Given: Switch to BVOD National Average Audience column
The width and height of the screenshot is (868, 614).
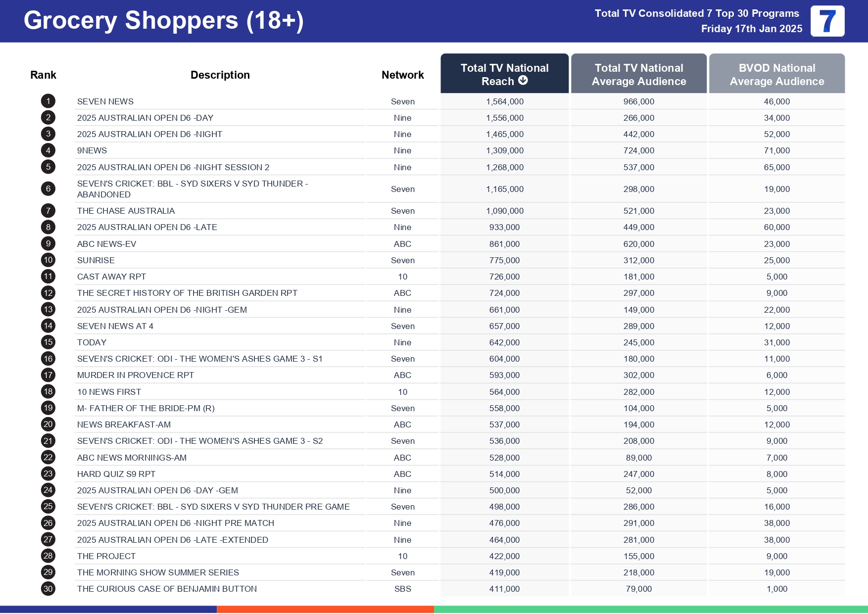Looking at the screenshot, I should click(776, 74).
